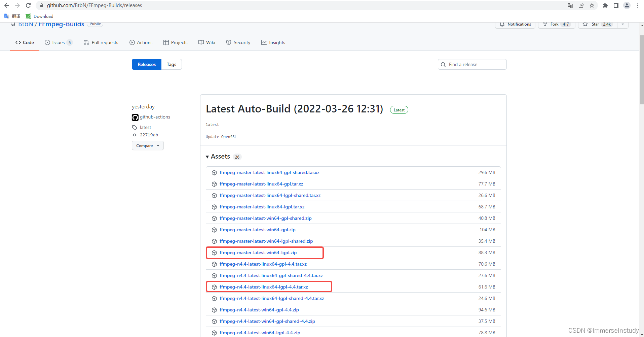
Task: Star the repository
Action: (598, 24)
